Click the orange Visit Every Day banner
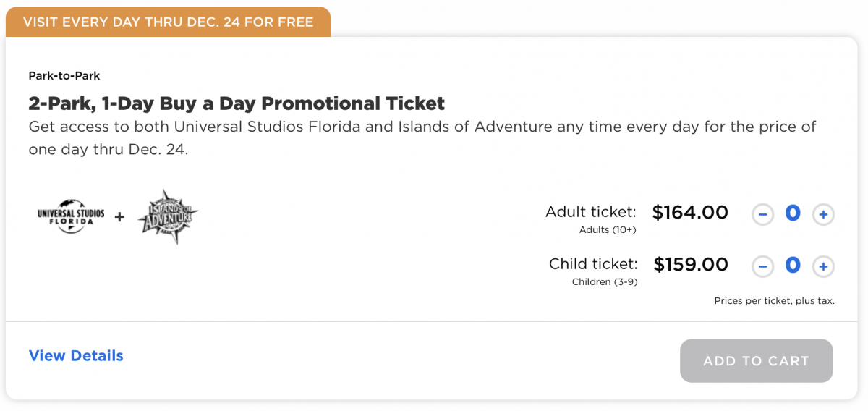Viewport: 868px width, 411px height. click(x=168, y=22)
